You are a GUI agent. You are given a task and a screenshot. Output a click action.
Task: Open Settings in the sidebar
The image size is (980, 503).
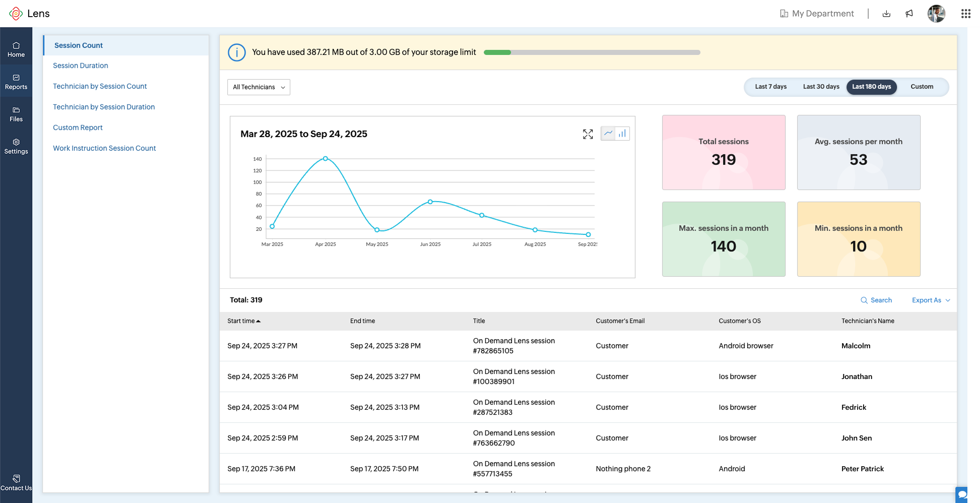click(x=16, y=146)
